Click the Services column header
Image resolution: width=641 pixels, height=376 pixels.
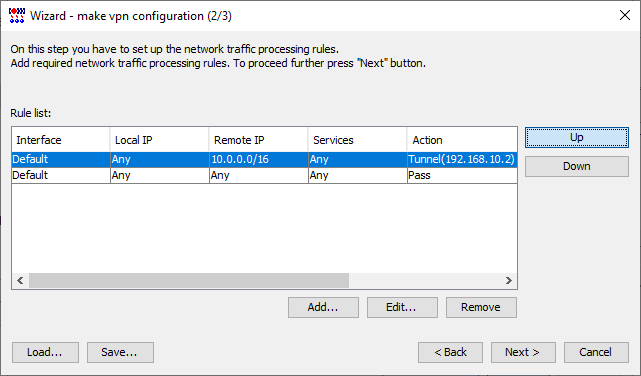pos(357,140)
